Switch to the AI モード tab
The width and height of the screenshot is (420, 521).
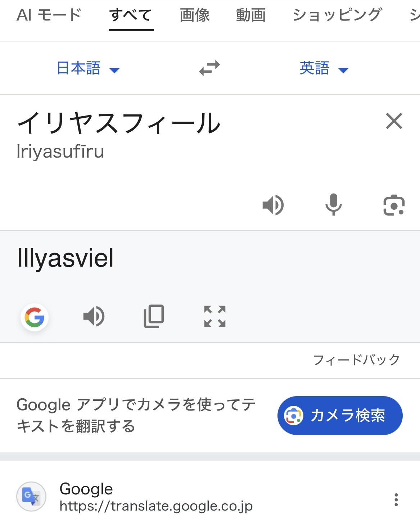point(49,15)
